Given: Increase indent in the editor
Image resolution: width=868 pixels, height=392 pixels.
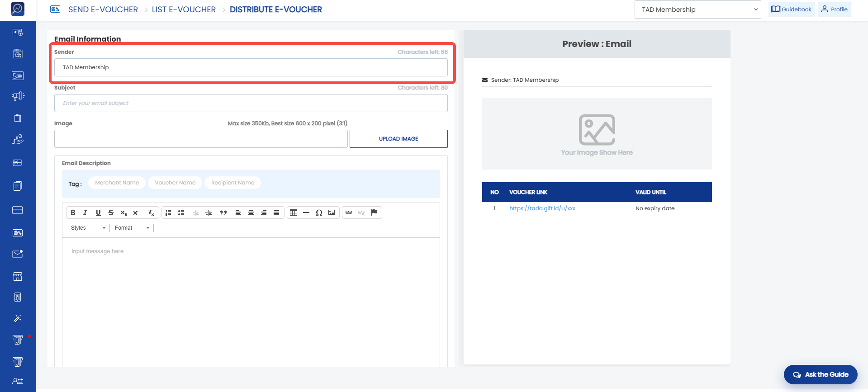Looking at the screenshot, I should pyautogui.click(x=209, y=213).
